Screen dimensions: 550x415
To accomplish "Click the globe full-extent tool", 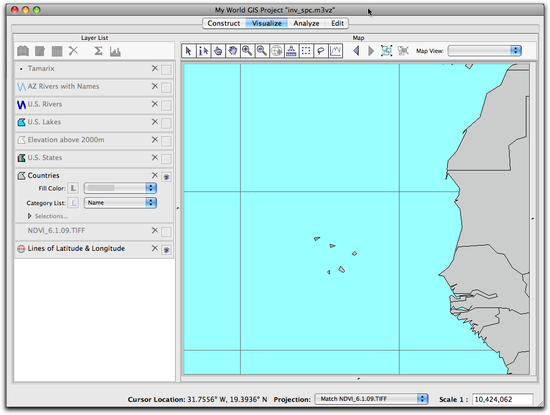I will click(276, 51).
